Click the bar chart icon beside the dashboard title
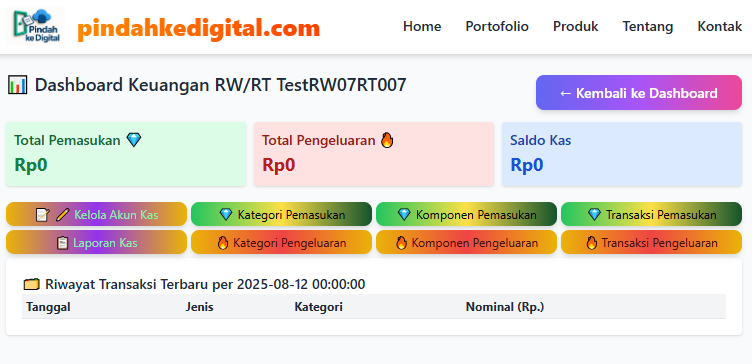The image size is (752, 364). coord(18,85)
